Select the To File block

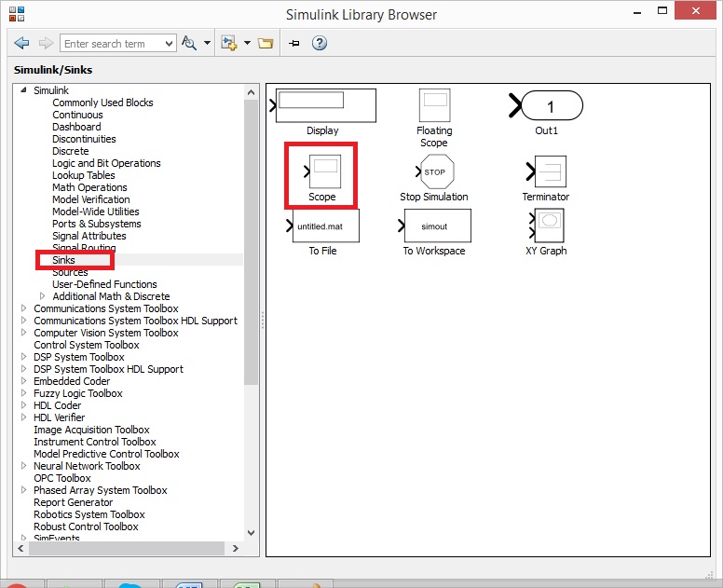[322, 232]
